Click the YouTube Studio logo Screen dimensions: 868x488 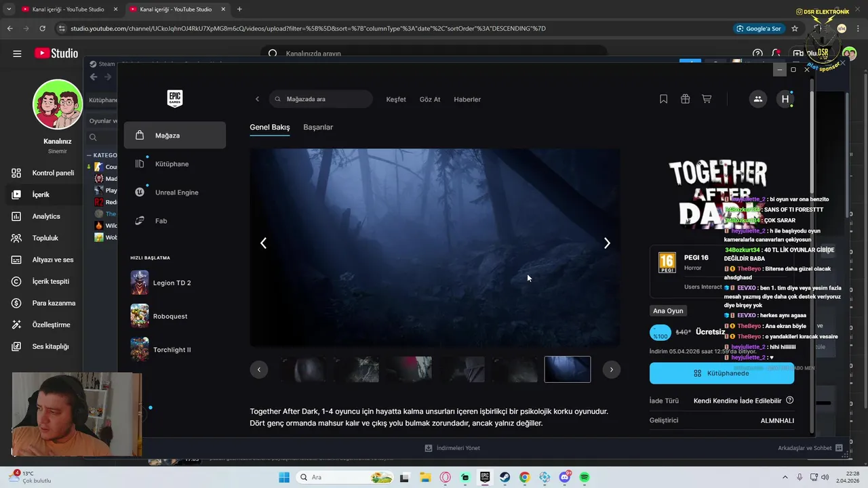pyautogui.click(x=56, y=54)
